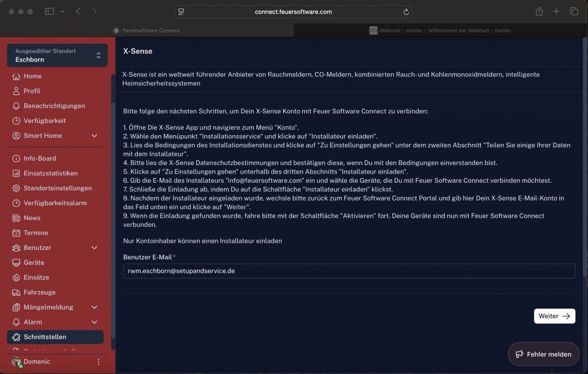The height and width of the screenshot is (374, 588).
Task: Click the Verfügbarkeit clock icon
Action: pos(16,121)
